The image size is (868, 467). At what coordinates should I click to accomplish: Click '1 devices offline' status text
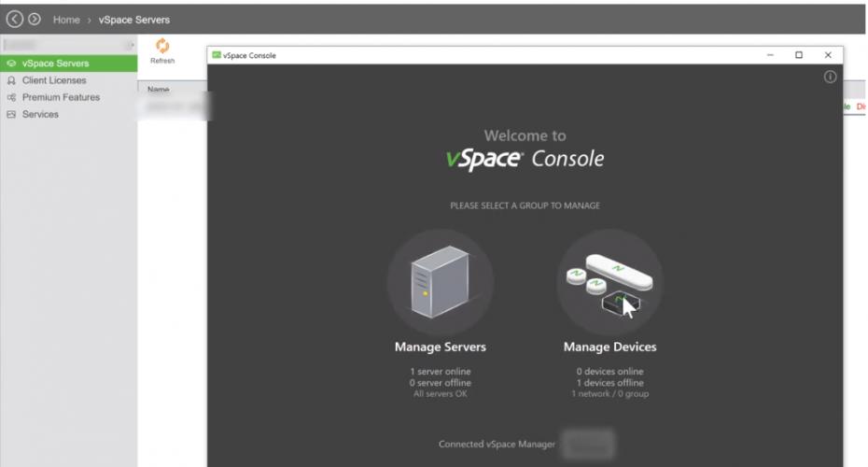click(609, 383)
